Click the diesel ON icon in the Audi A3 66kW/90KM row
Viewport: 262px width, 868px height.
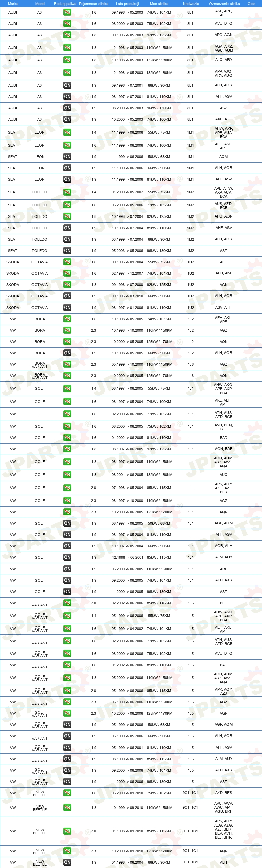(67, 85)
